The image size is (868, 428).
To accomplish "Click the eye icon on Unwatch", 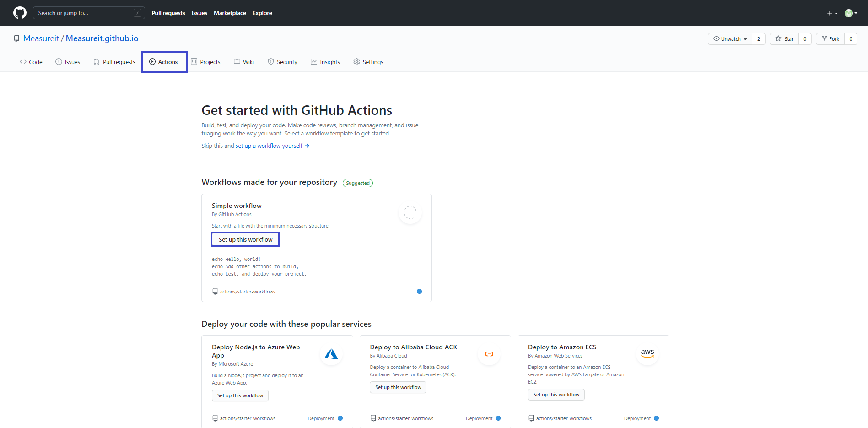I will [x=717, y=39].
